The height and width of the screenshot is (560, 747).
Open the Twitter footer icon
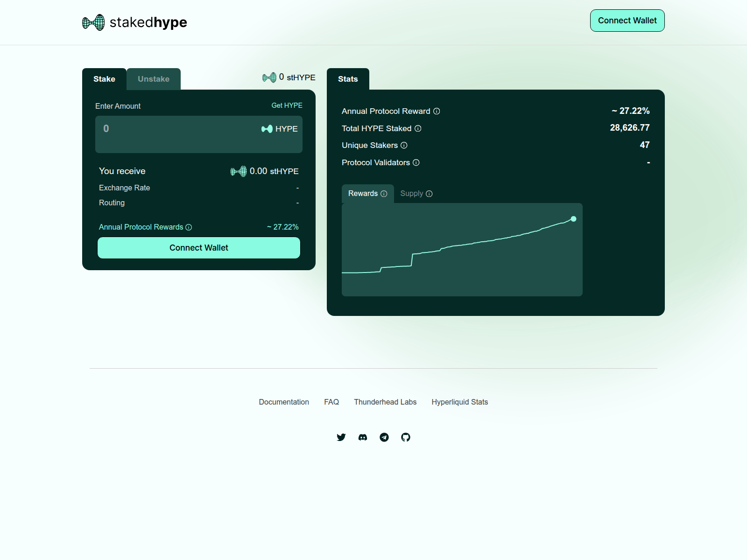click(x=341, y=437)
